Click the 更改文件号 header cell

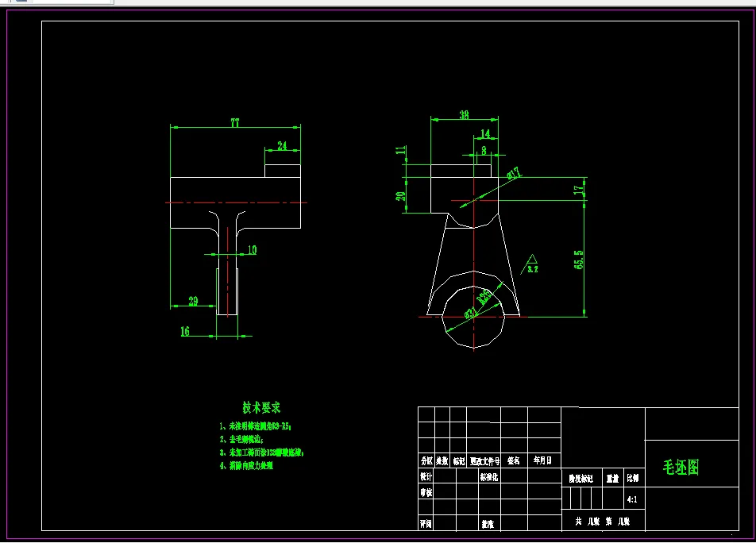484,461
